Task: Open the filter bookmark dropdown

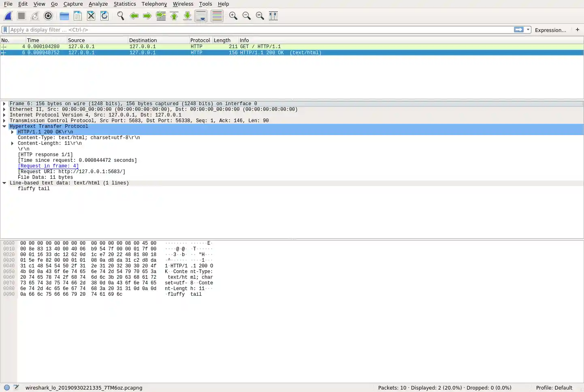Action: tap(5, 29)
